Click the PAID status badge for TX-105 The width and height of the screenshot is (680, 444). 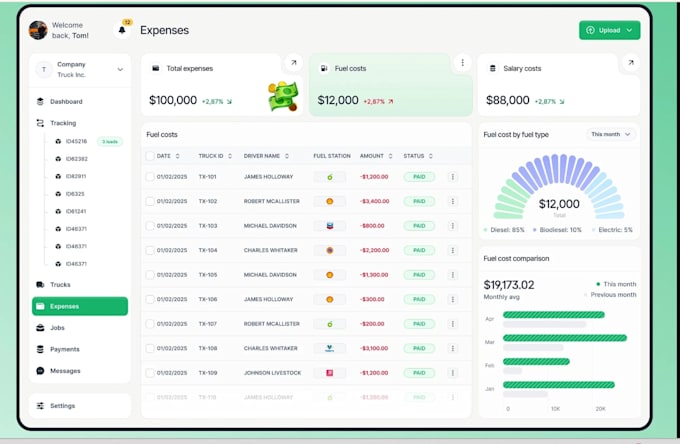(x=419, y=275)
